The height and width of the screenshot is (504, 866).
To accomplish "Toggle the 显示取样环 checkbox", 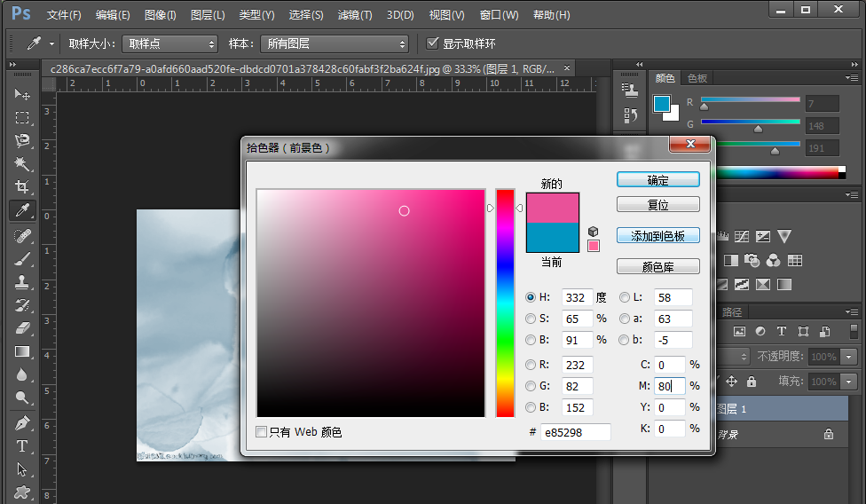I will [433, 43].
